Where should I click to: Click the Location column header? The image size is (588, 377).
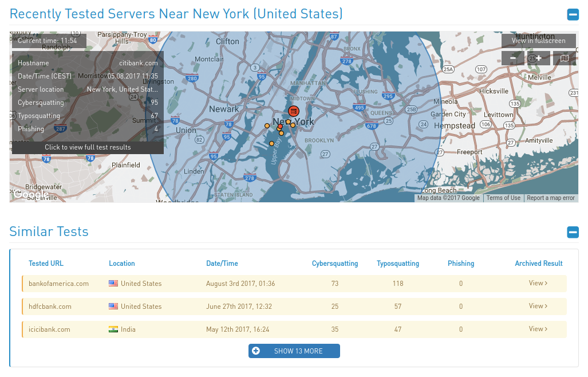pos(122,264)
